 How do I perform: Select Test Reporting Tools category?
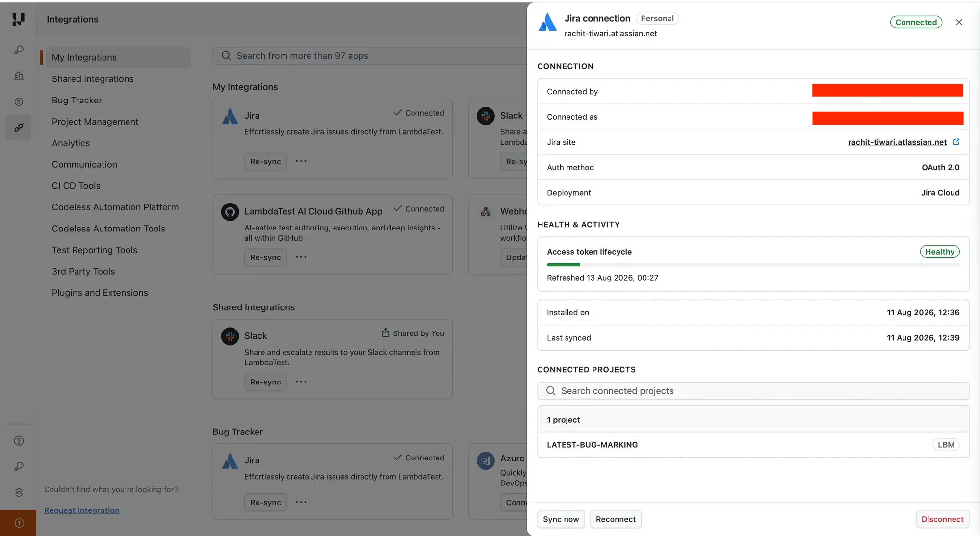(x=95, y=250)
